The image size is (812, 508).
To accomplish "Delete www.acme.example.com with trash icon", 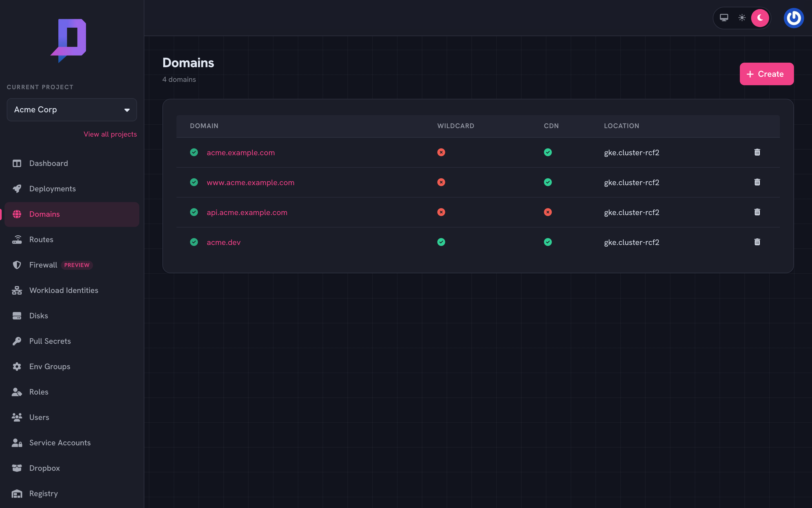I will (757, 182).
